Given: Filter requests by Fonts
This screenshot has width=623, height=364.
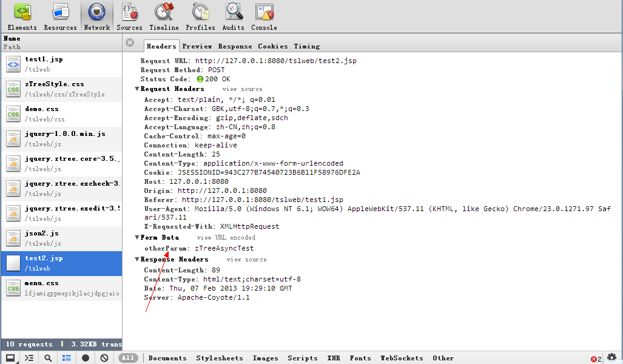Looking at the screenshot, I should point(360,358).
